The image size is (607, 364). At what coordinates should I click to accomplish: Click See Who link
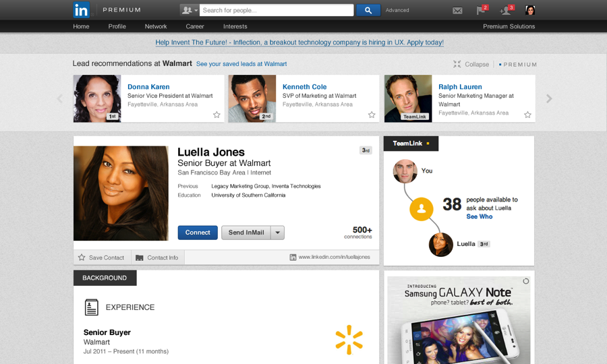click(480, 216)
